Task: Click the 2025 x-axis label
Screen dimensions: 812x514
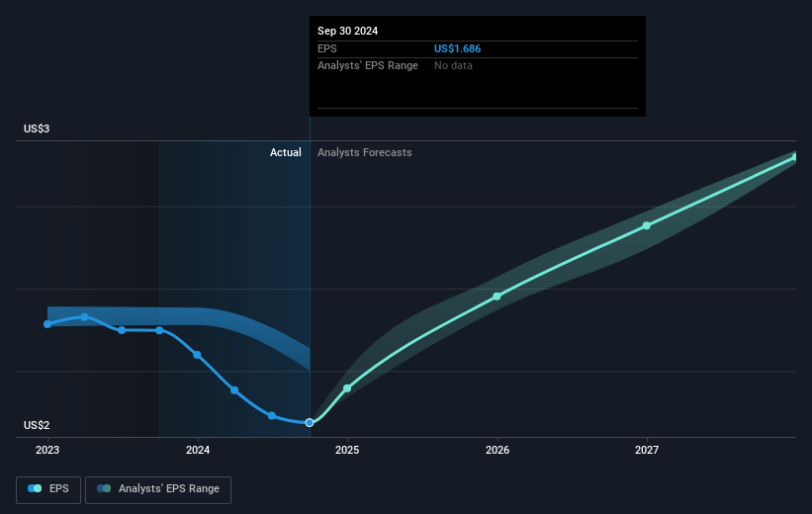Action: pyautogui.click(x=347, y=451)
